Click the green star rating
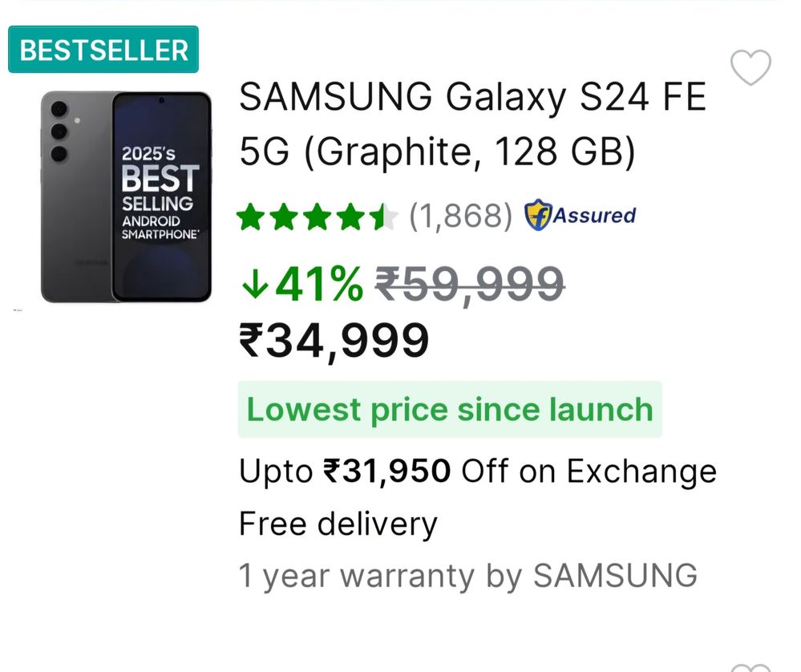Screen dimensions: 801x672 318,217
